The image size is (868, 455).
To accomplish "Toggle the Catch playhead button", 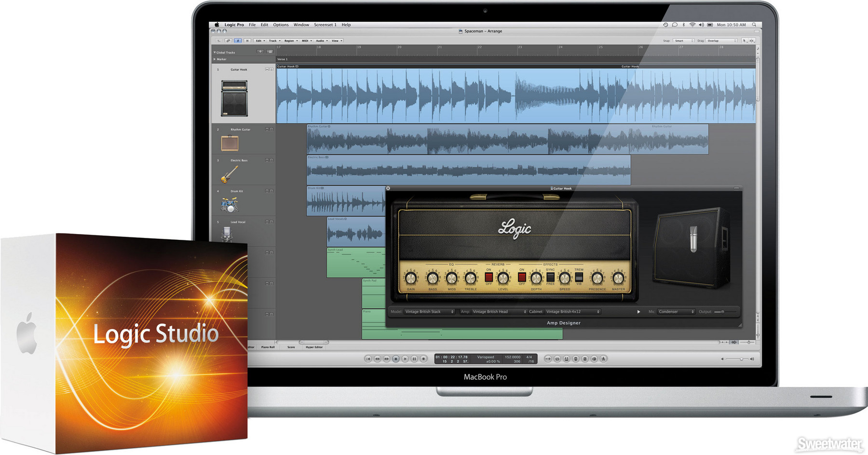I will (238, 41).
